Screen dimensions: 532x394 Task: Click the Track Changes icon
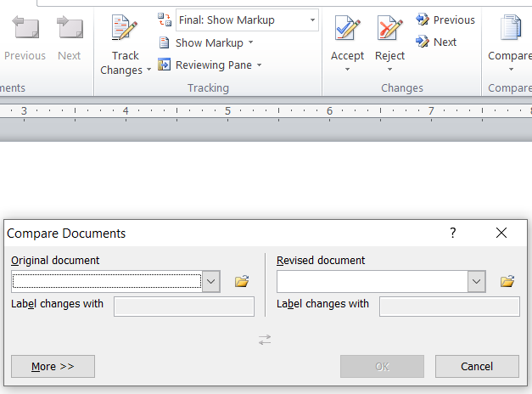[125, 29]
